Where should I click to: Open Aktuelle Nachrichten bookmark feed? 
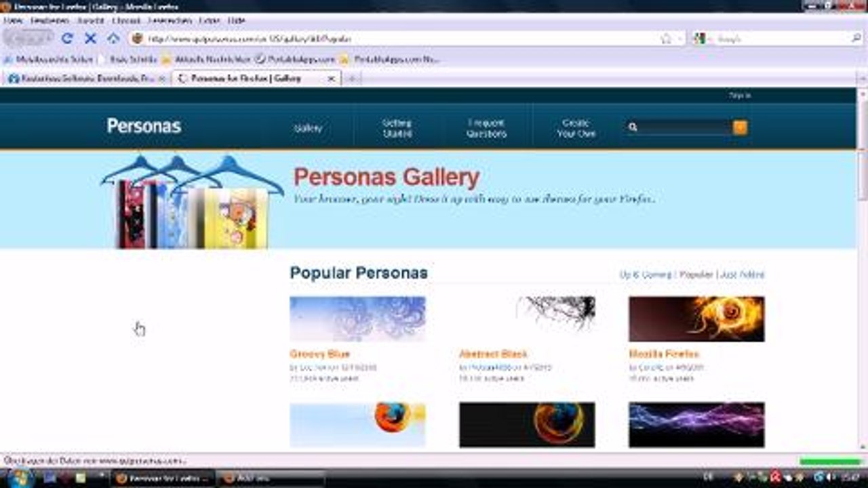point(206,60)
